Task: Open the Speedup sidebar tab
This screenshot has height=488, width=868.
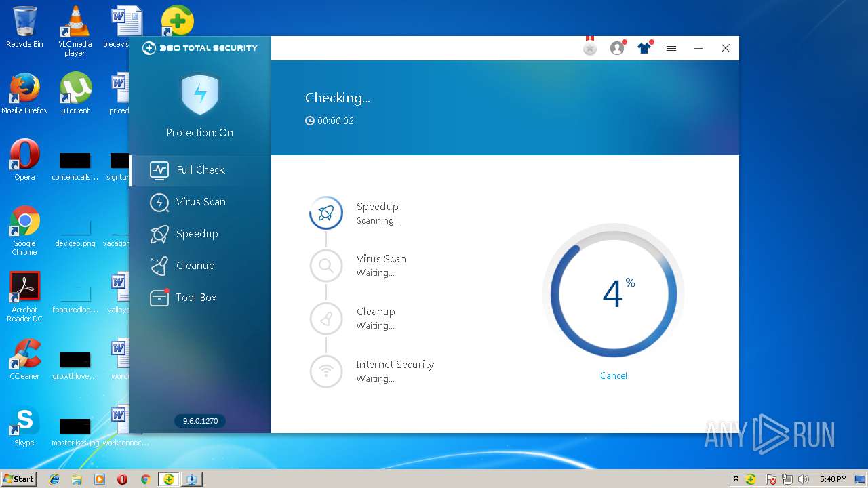Action: [x=200, y=234]
